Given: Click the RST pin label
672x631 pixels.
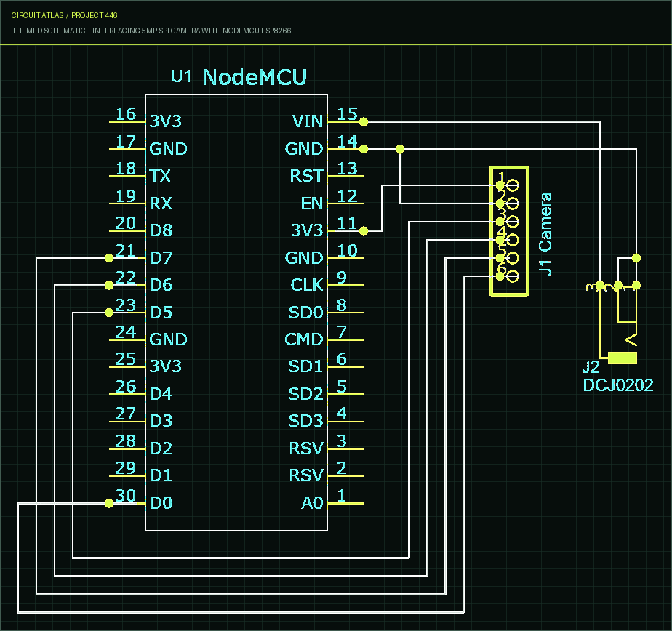Looking at the screenshot, I should tap(306, 176).
